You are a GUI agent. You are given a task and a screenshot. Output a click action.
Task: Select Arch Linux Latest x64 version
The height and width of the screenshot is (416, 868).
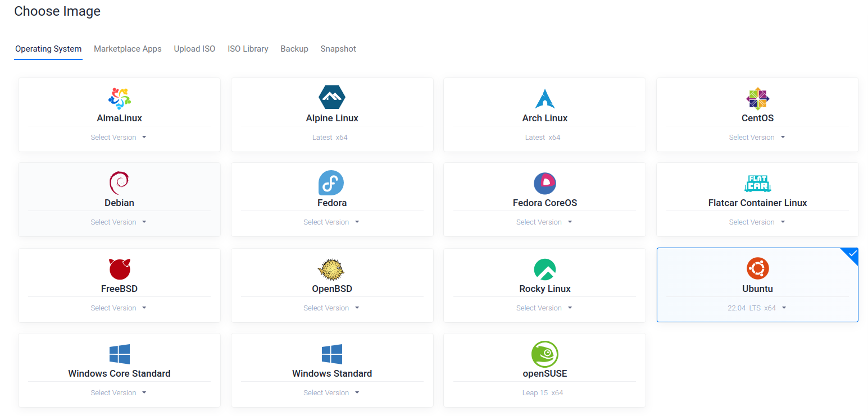(x=543, y=137)
